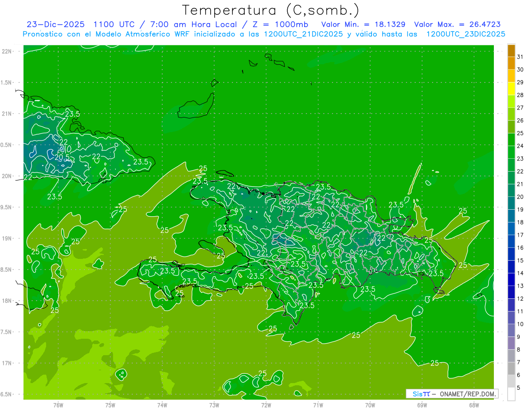This screenshot has height=411, width=532.
Task: Click the dark blue colorbar segment between 12 and 13
Action: pos(511,292)
